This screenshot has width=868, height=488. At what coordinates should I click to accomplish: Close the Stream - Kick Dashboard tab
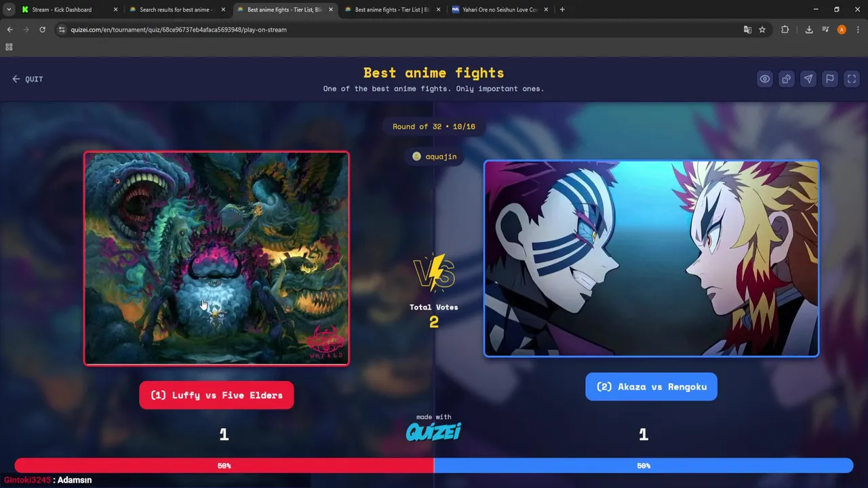tap(115, 9)
